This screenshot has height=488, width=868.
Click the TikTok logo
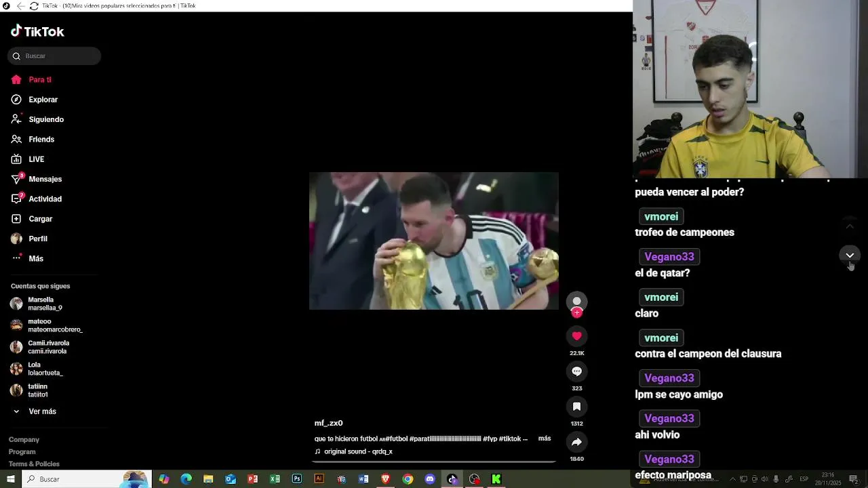click(x=37, y=31)
